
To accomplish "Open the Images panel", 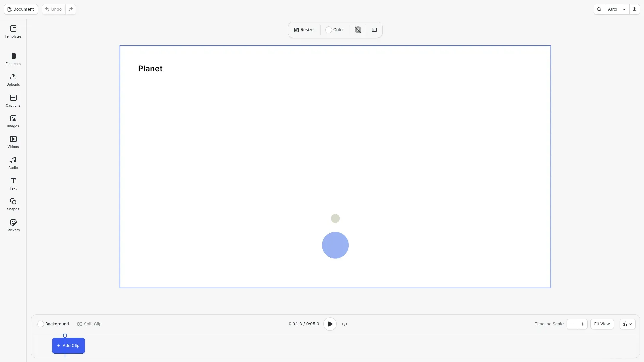I will 13,122.
